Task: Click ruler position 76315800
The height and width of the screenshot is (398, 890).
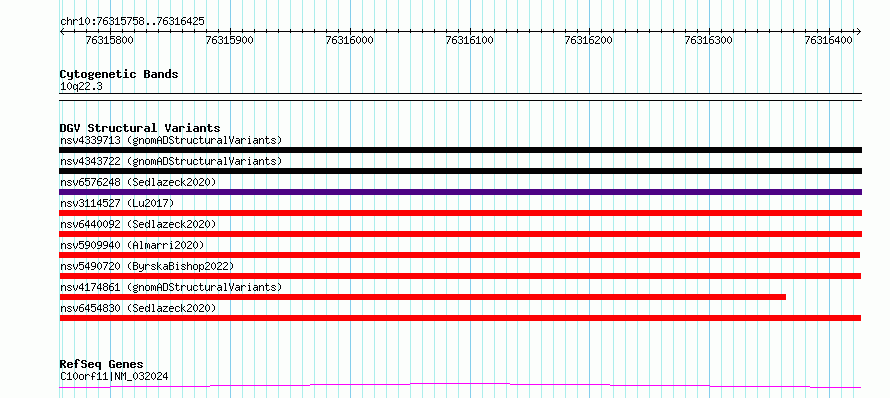Action: coord(110,40)
